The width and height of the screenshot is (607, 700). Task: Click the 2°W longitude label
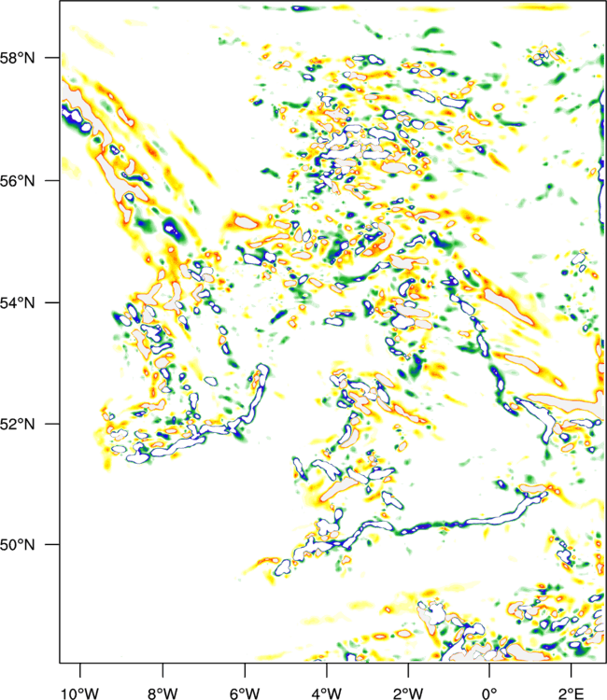point(408,693)
